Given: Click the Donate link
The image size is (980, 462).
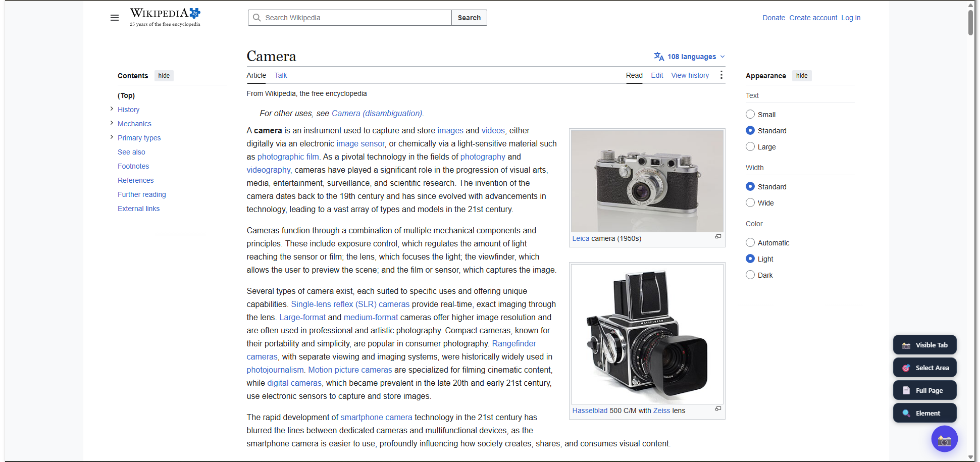Looking at the screenshot, I should tap(773, 18).
